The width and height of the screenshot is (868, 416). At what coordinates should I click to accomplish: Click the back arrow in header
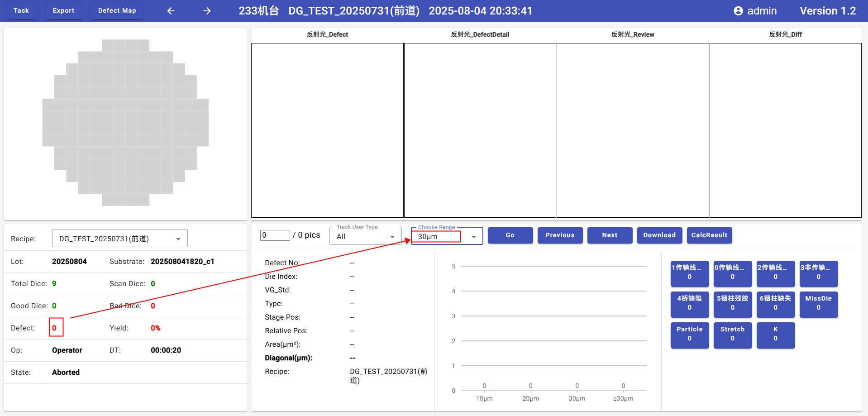click(x=171, y=11)
